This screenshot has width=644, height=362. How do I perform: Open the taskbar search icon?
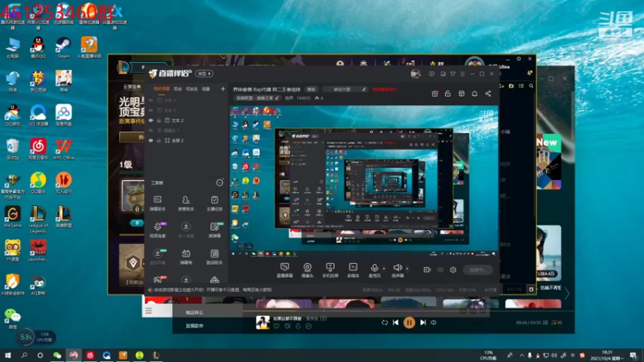point(24,355)
